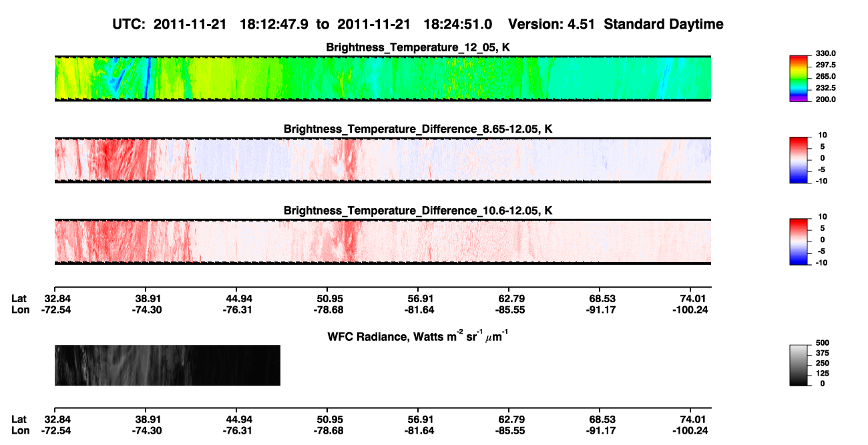Screen dimensions: 868x445
Task: Click longitude -100.24 on the upper axis
Action: tap(690, 310)
